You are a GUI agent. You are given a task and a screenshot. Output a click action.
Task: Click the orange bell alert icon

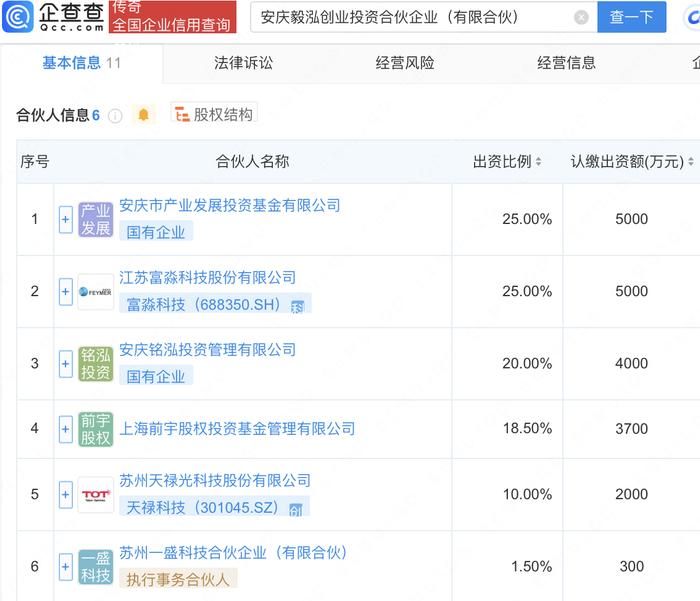tap(143, 115)
